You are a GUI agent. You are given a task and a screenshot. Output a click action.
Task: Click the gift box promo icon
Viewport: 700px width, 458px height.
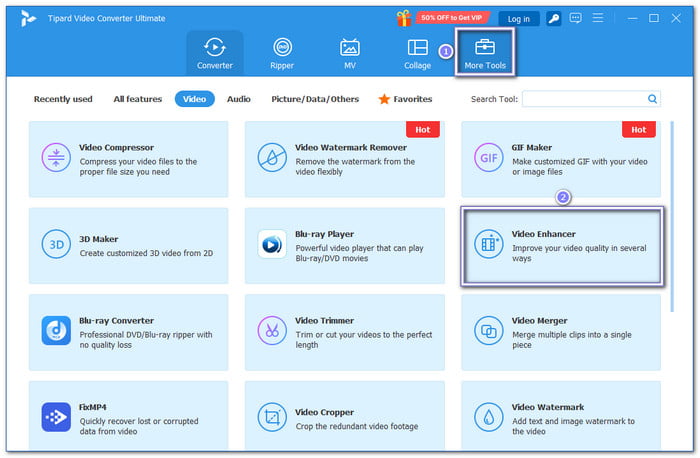pos(404,18)
